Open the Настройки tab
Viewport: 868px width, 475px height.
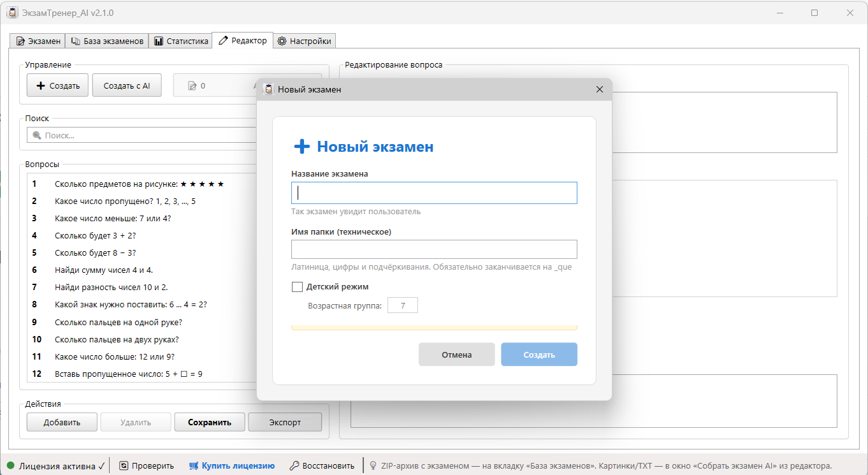pyautogui.click(x=304, y=41)
